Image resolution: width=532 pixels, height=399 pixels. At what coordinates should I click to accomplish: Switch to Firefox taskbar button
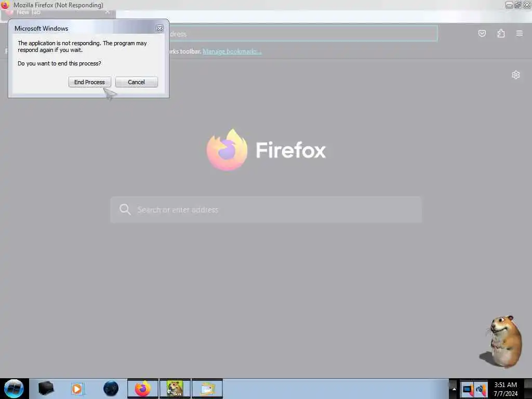pyautogui.click(x=143, y=389)
